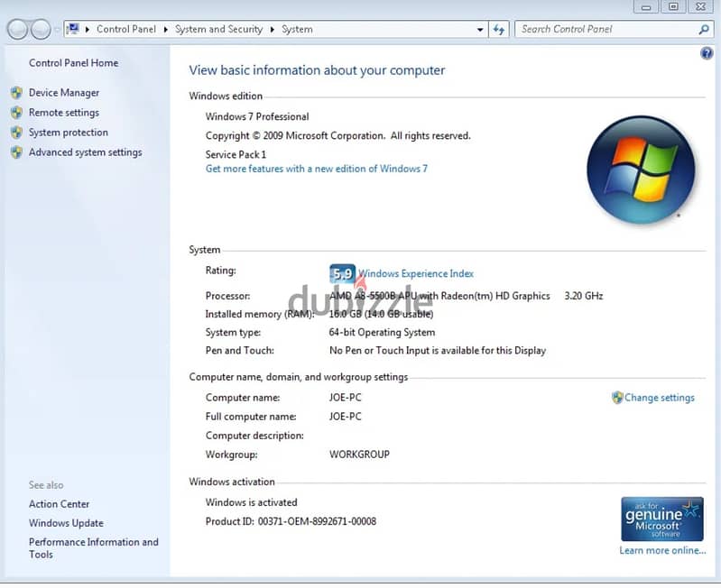Click the genuine Microsoft software badge
Screen dimensions: 721x588
click(x=662, y=519)
